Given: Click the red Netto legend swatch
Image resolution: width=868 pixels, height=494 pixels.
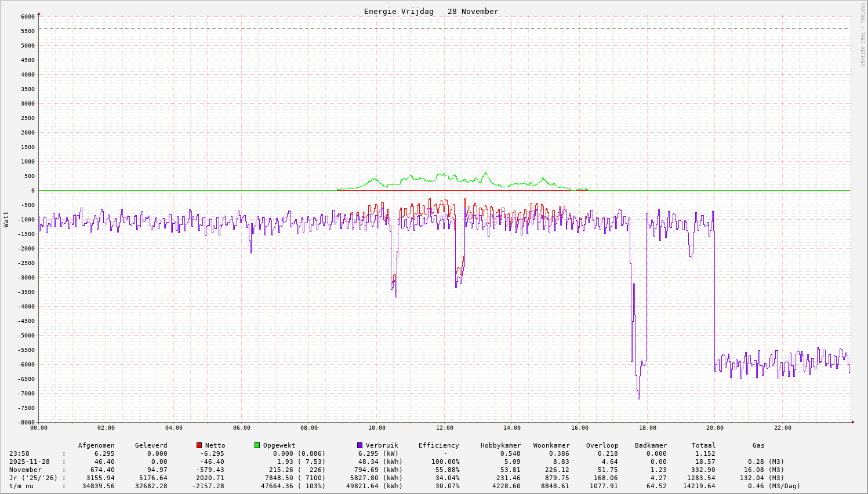Looking at the screenshot, I should point(199,445).
